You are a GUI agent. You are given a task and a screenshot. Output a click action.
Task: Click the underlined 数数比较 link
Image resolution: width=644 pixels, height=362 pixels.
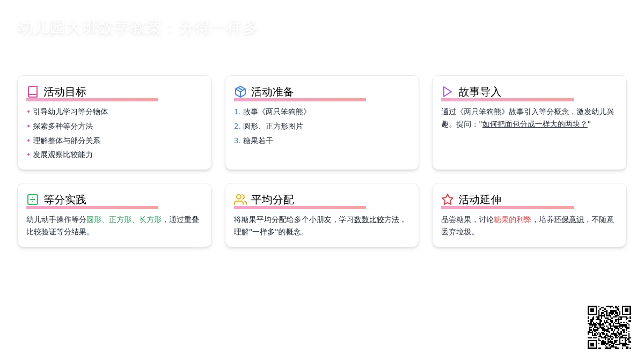(x=369, y=219)
